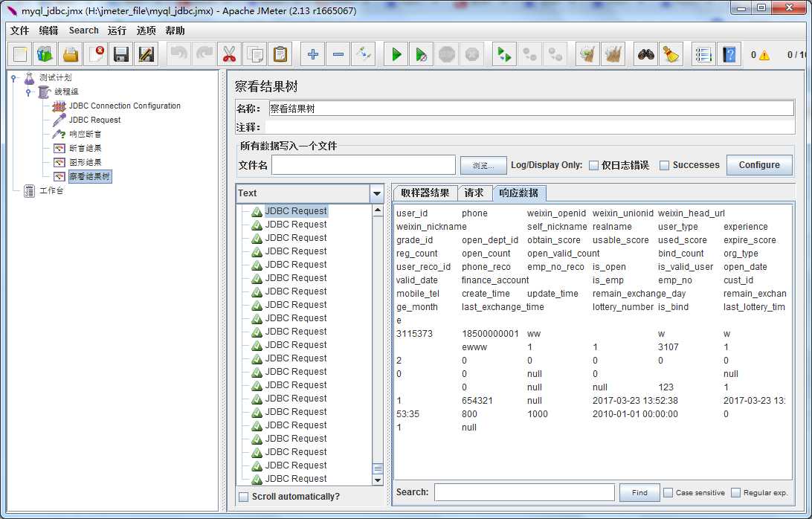The height and width of the screenshot is (519, 812).
Task: Select 工作台 in tree
Action: pyautogui.click(x=51, y=191)
